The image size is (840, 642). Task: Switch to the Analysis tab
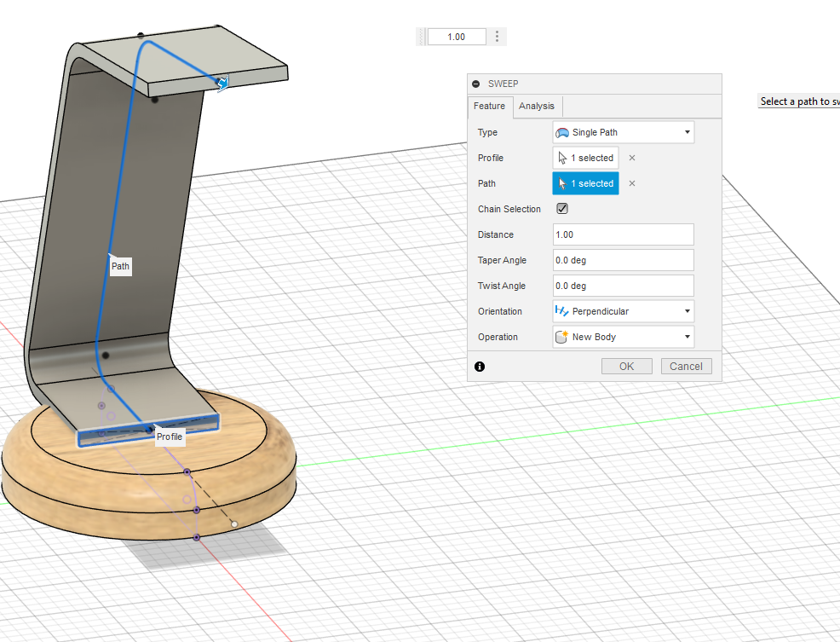[x=537, y=106]
